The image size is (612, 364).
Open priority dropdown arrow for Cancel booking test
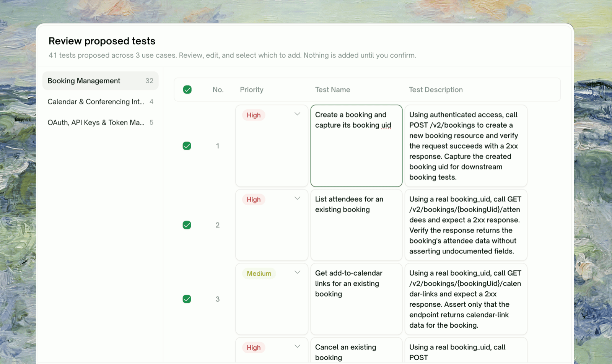[x=297, y=346]
